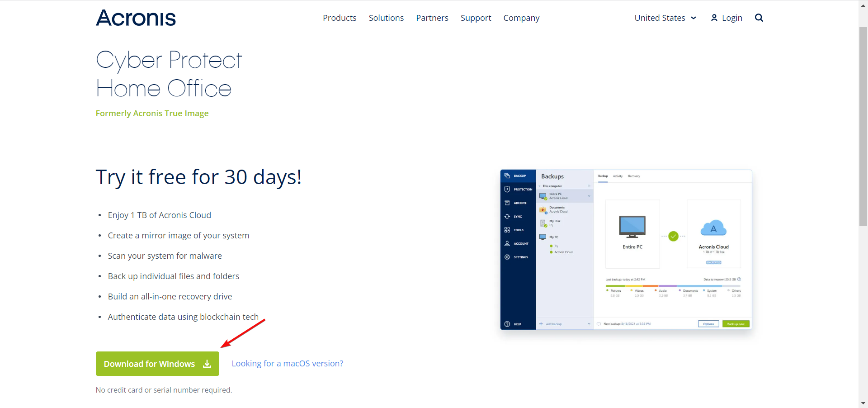The image size is (868, 408).
Task: Open the Company menu
Action: coord(521,18)
